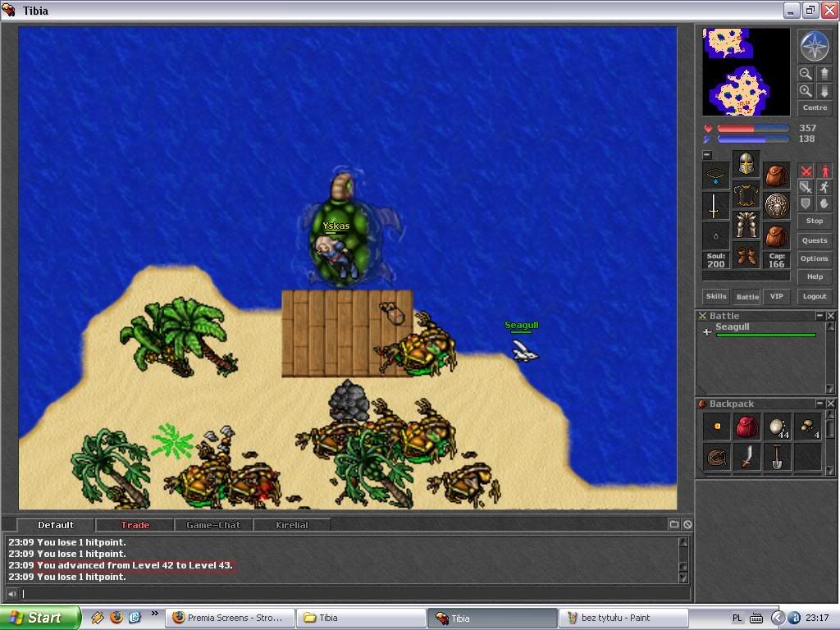840x630 pixels.
Task: Select the helmet equipment slot
Action: 746,164
